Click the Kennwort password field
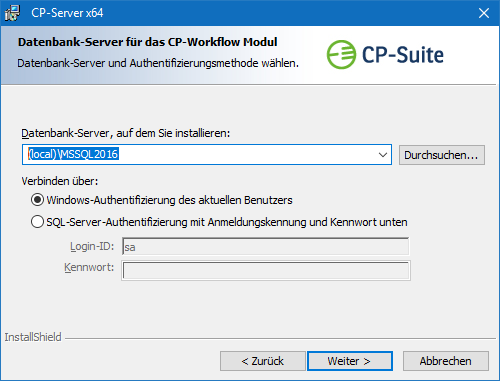Screen dimensions: 500x381 click(266, 270)
